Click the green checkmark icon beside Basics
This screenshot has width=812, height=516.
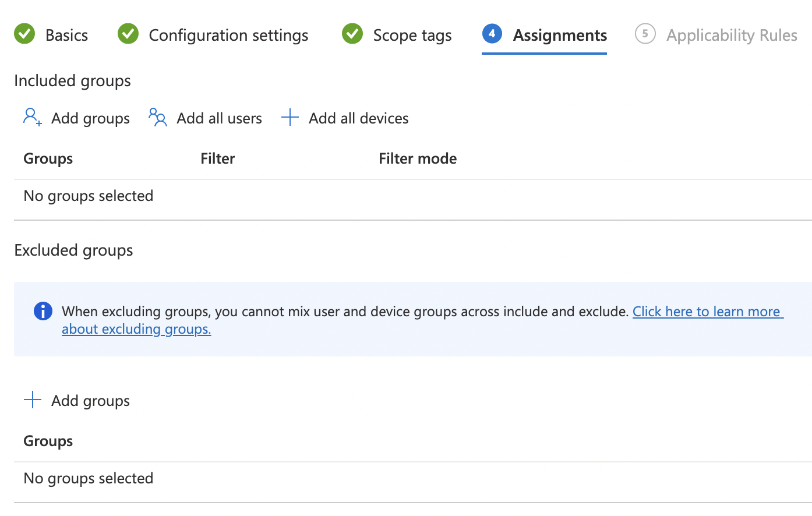point(24,34)
